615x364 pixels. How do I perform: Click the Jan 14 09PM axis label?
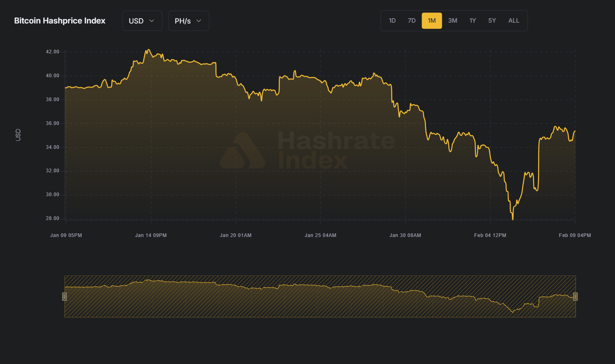[151, 235]
